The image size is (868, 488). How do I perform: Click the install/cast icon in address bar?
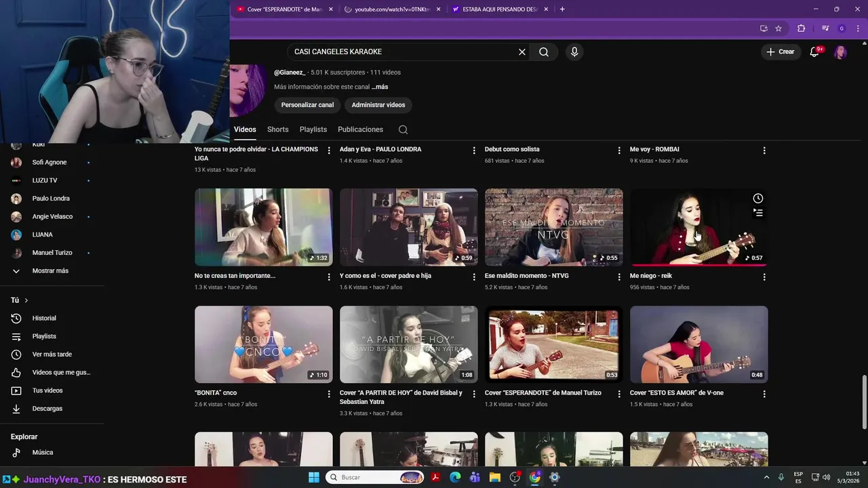764,28
